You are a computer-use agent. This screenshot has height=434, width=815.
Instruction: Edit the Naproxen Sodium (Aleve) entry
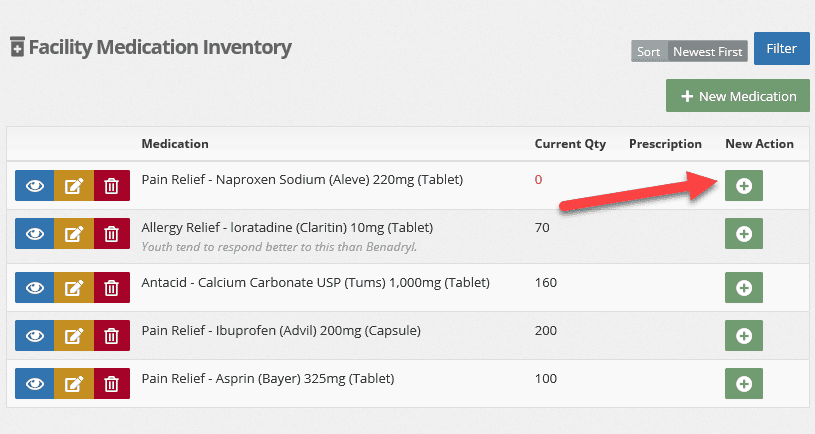[74, 186]
